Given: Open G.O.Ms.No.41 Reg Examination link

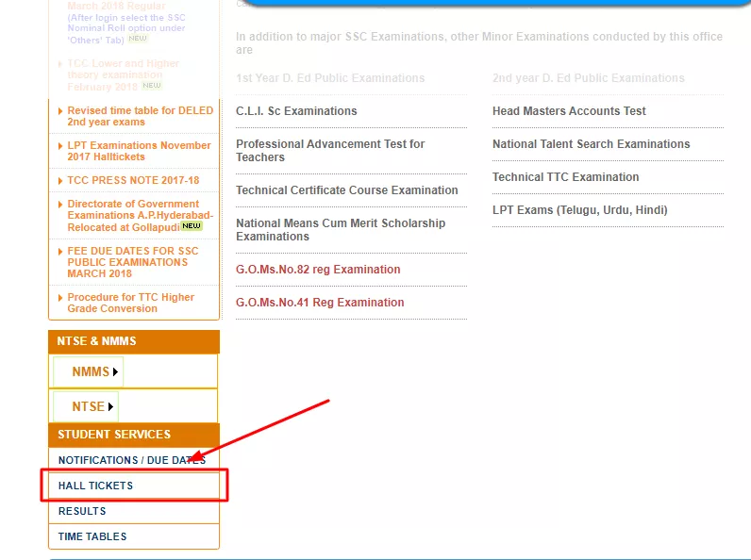Looking at the screenshot, I should tap(320, 303).
